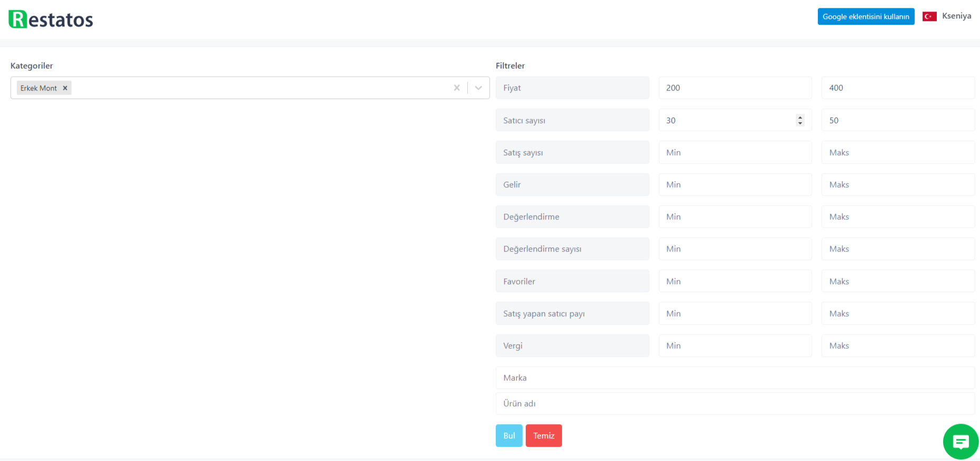Click the Satış sayısı Maks field
The image size is (980, 461).
[x=898, y=153]
